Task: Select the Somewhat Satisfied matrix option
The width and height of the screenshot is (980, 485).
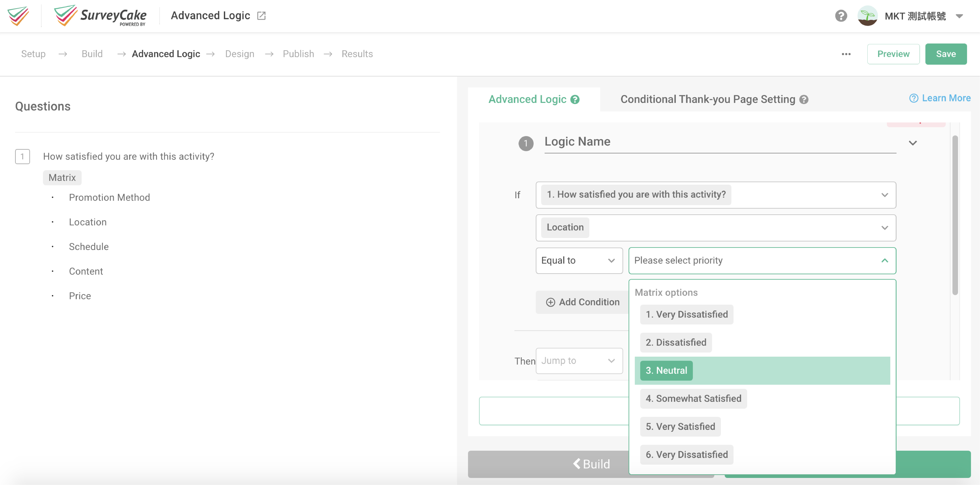Action: point(693,398)
